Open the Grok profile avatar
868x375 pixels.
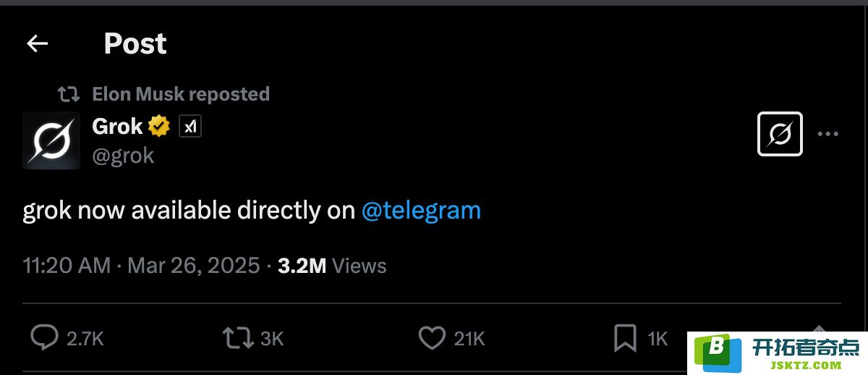tap(51, 140)
